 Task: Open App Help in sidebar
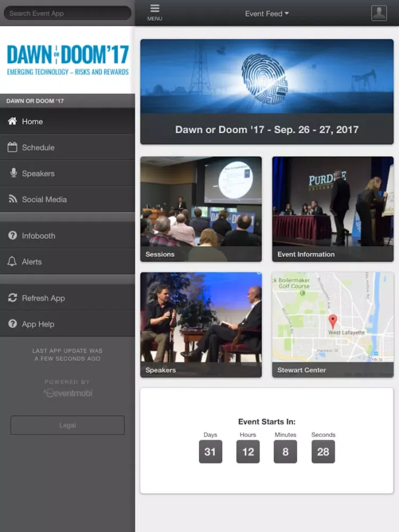[x=38, y=324]
